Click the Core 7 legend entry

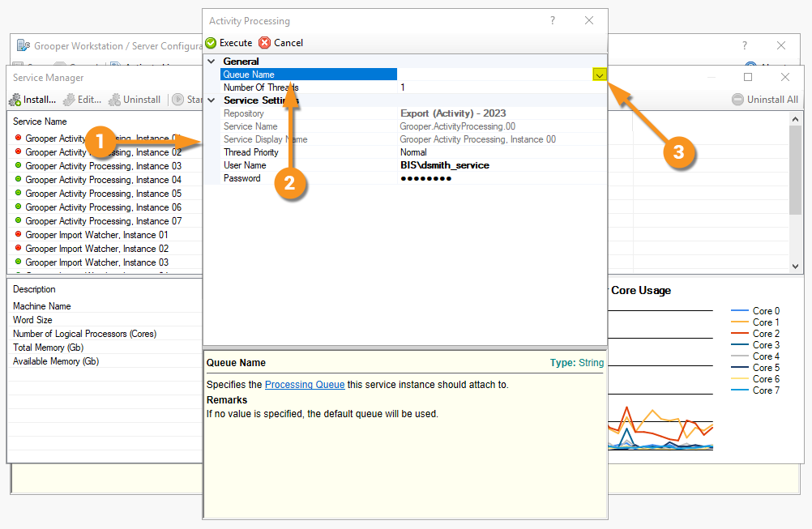755,390
